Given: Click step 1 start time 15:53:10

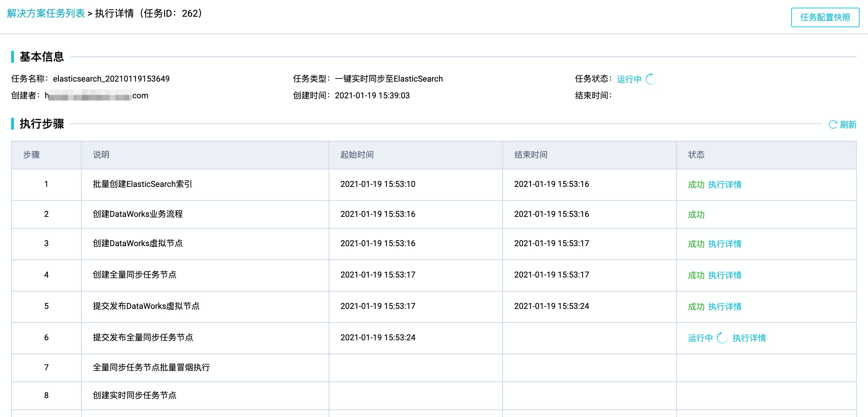Looking at the screenshot, I should pyautogui.click(x=378, y=184).
